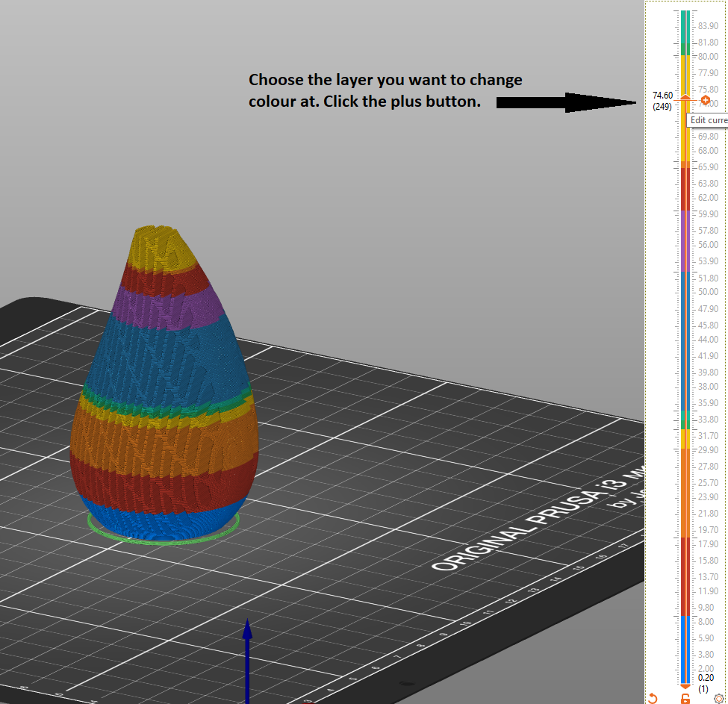Click the bright blue segment beside 5.90
This screenshot has width=728, height=704.
click(x=685, y=650)
